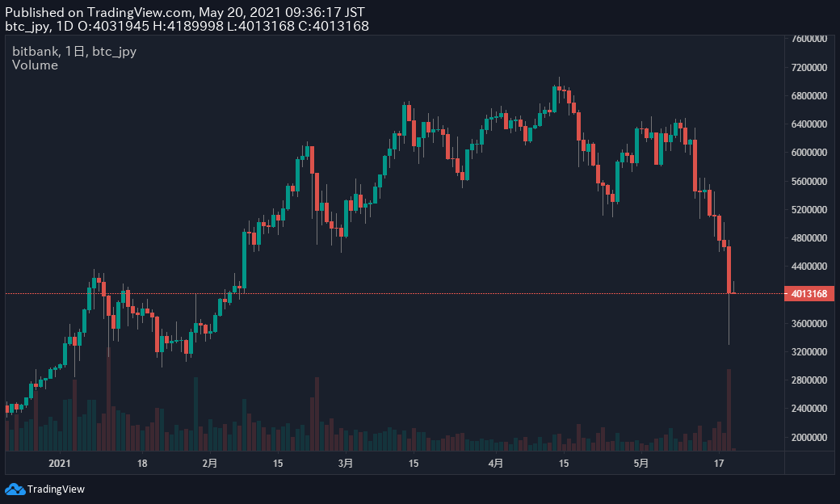Click the btc_jpy 1D OHLC values line
Screen dimensions: 840x504
pyautogui.click(x=187, y=26)
